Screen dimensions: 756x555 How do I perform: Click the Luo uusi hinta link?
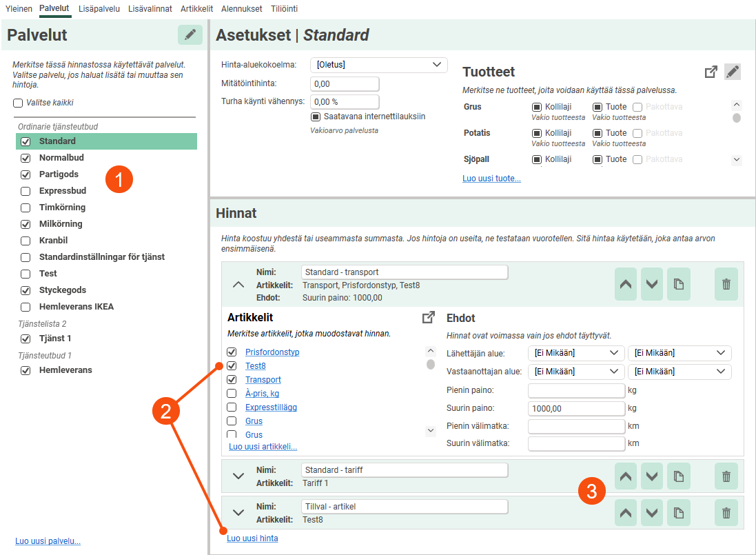coord(252,538)
